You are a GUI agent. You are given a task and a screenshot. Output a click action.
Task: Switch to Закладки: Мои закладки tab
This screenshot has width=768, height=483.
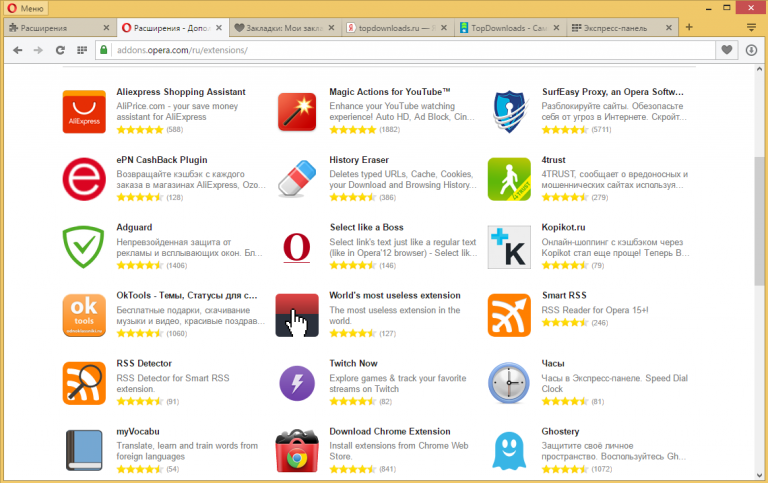285,28
